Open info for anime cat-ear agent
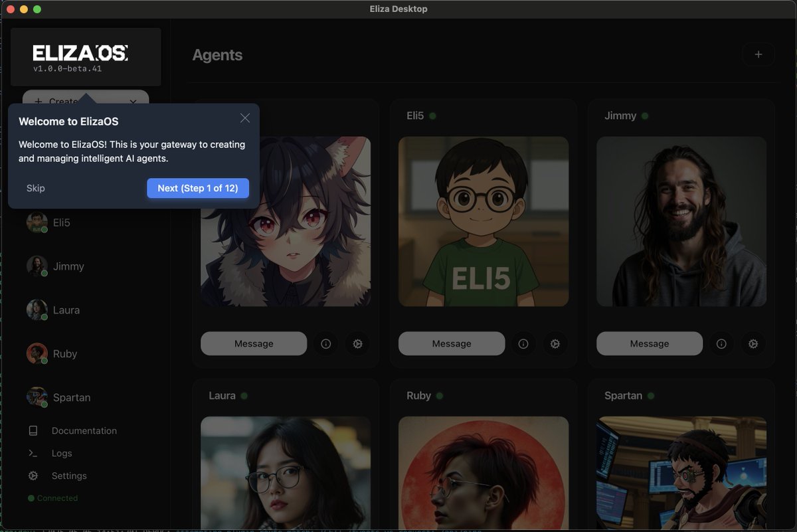The width and height of the screenshot is (797, 532). [325, 343]
